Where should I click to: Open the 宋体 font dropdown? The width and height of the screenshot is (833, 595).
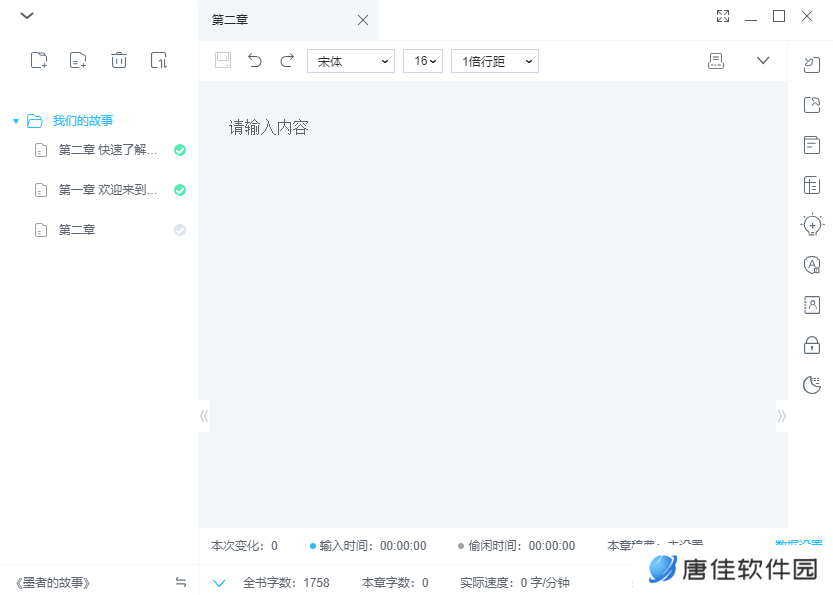coord(351,61)
